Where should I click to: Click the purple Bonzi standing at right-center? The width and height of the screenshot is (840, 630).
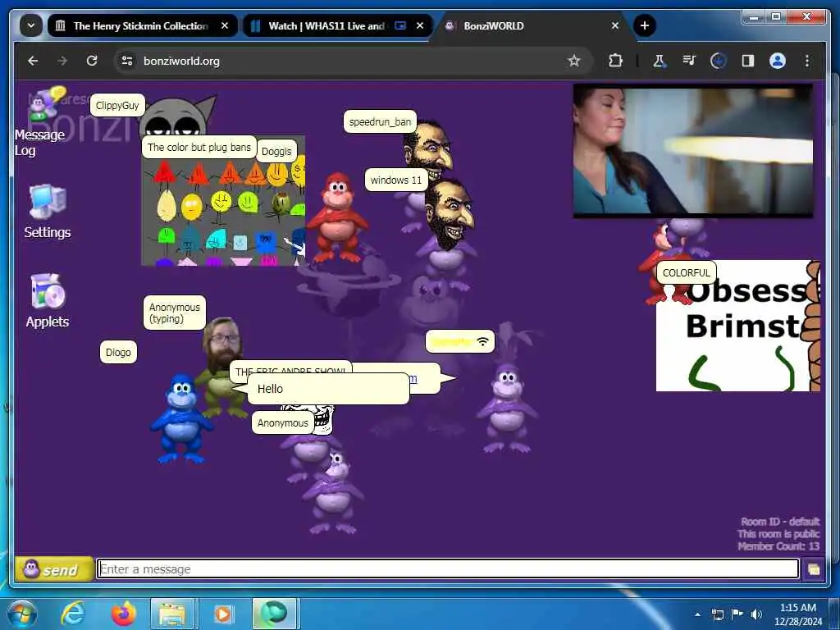507,407
